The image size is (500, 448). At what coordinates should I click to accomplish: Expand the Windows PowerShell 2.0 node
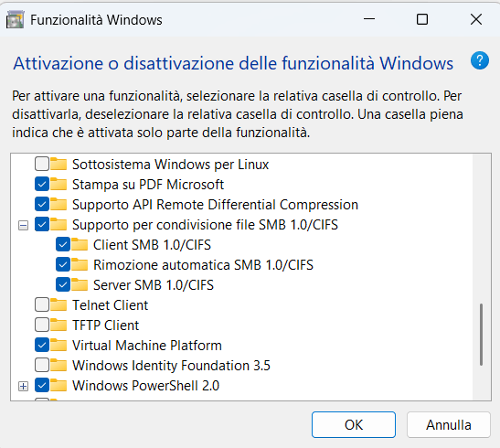pos(23,387)
